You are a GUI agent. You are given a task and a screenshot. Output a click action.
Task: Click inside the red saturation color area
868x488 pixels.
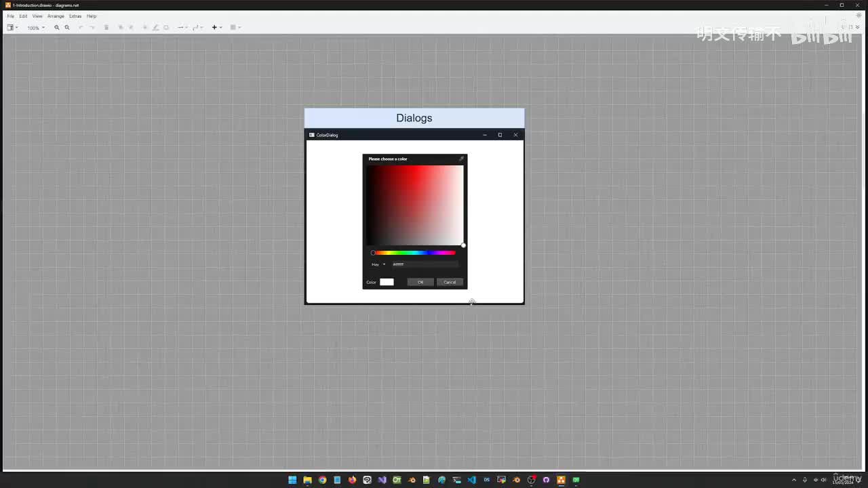pos(415,205)
